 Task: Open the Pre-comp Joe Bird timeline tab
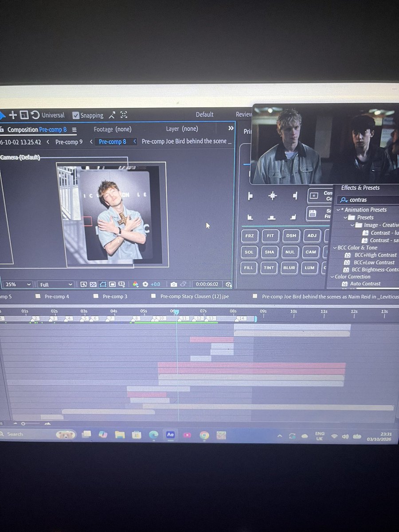[330, 296]
